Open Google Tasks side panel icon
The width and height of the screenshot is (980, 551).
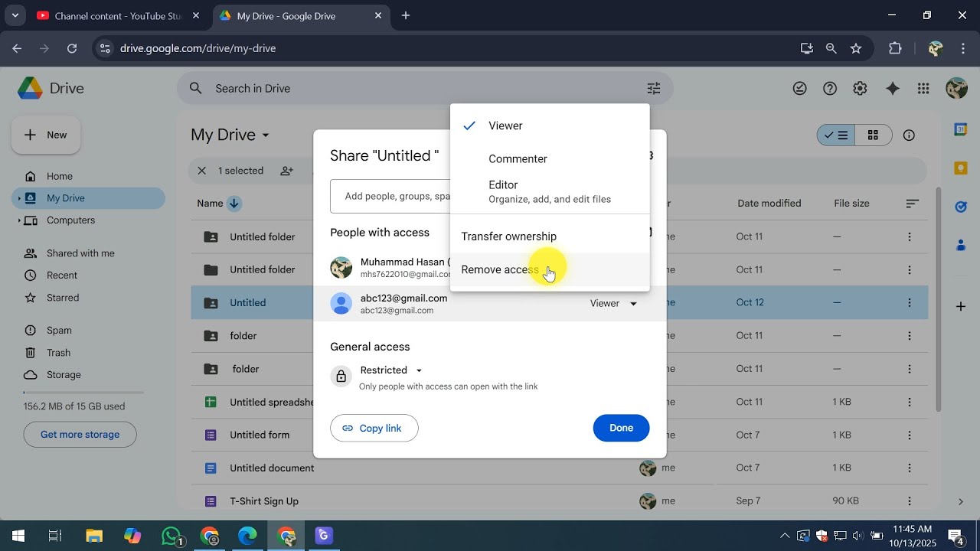[x=961, y=207]
